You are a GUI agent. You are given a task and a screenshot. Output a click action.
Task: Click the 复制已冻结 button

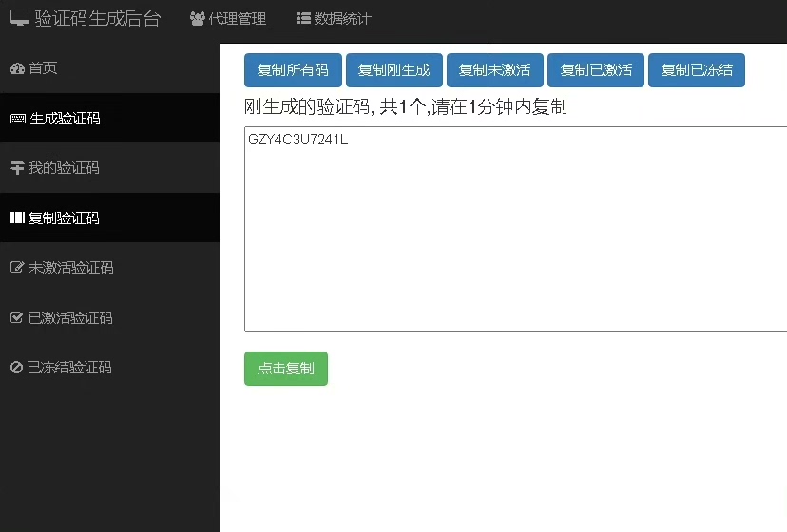[697, 70]
